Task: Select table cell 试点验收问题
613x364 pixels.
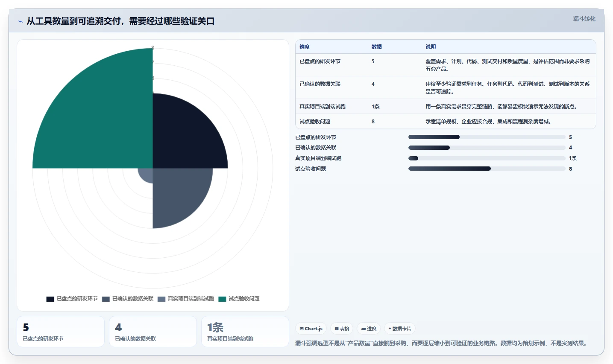Action: point(315,122)
